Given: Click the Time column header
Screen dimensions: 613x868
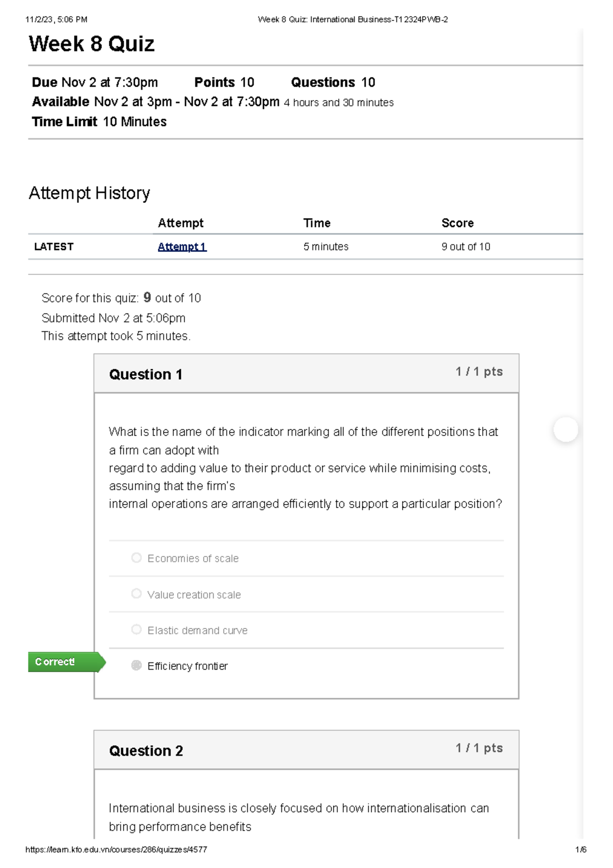Looking at the screenshot, I should (317, 223).
